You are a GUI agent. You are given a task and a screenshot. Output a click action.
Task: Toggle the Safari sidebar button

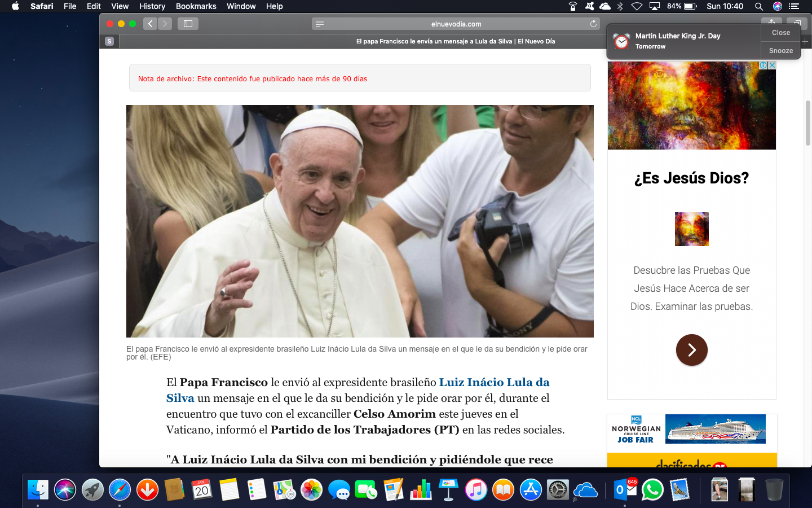pyautogui.click(x=188, y=24)
